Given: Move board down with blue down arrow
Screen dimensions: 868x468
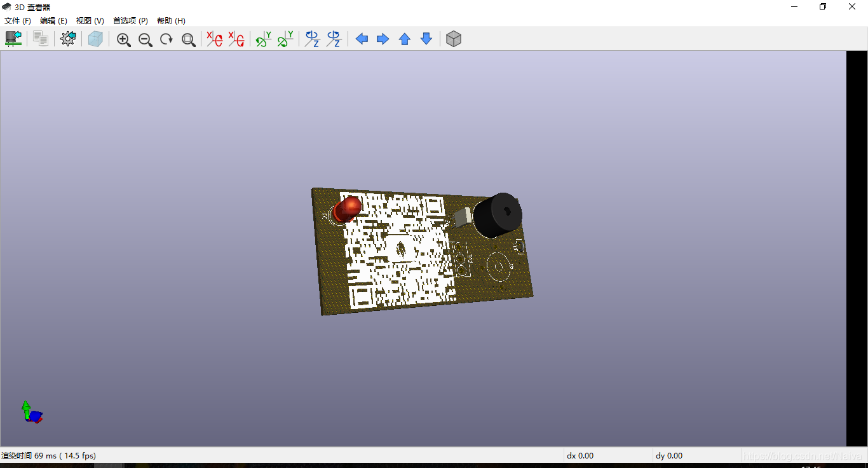Looking at the screenshot, I should 426,39.
